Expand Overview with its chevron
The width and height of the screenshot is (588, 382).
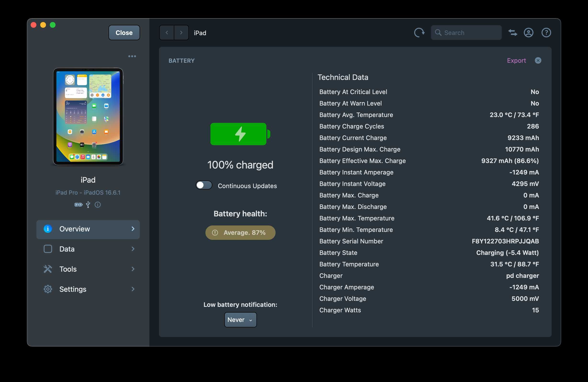coord(133,229)
